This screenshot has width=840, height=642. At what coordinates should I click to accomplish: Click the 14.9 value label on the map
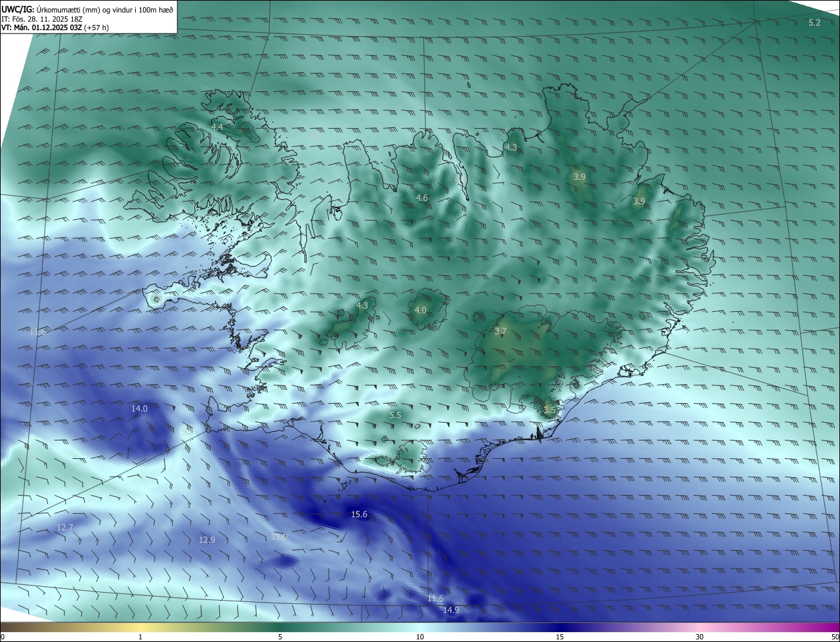pos(451,610)
